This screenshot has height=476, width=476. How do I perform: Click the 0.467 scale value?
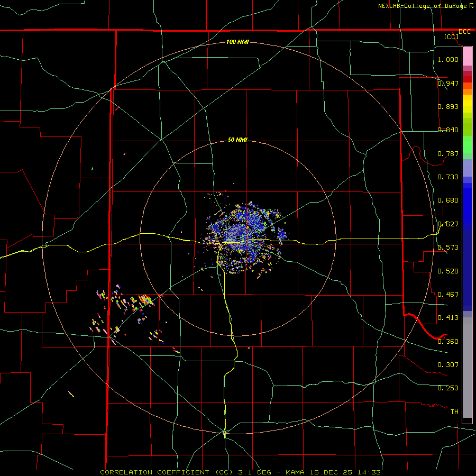pyautogui.click(x=448, y=295)
